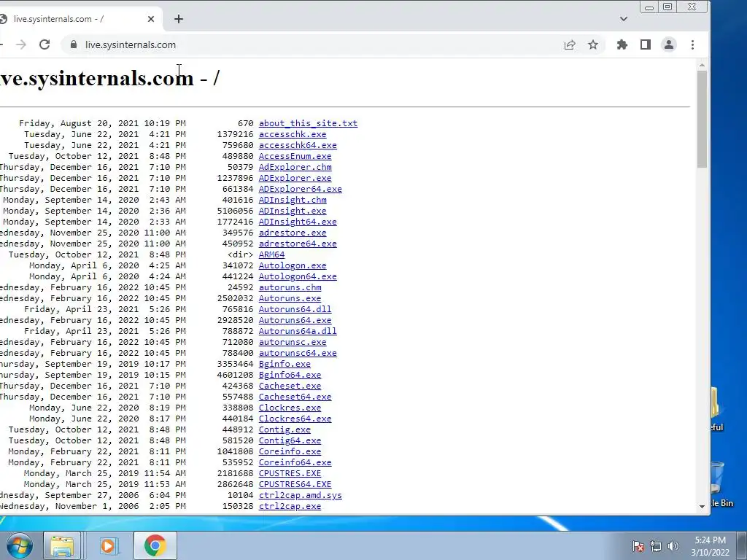Click CPUSTRES.EXE link
This screenshot has width=747, height=560.
290,474
